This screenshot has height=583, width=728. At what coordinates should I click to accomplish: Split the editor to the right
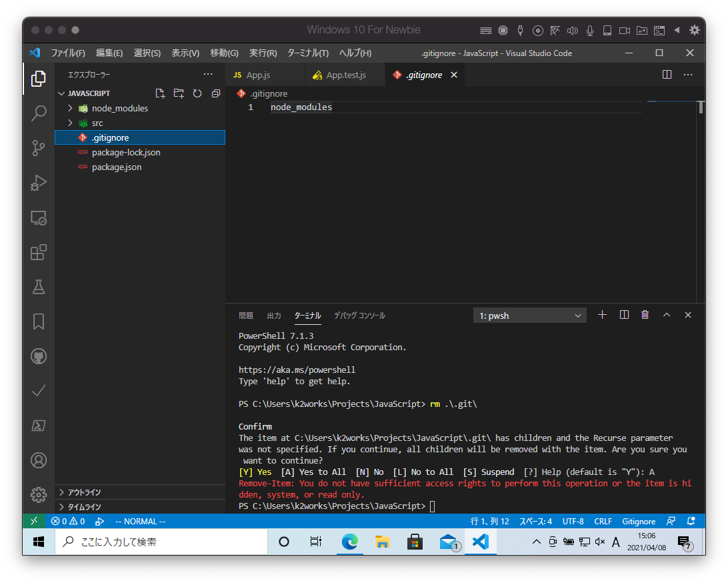click(x=667, y=75)
